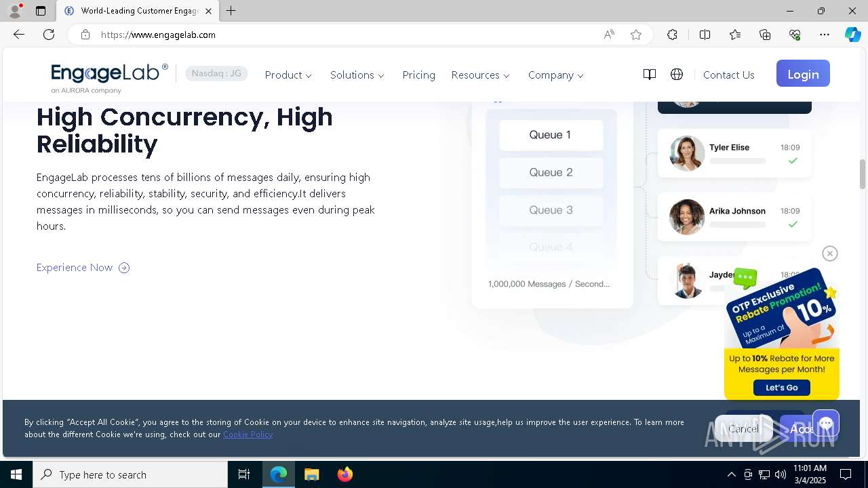Open the Pricing page
Image resolution: width=868 pixels, height=488 pixels.
(x=418, y=75)
